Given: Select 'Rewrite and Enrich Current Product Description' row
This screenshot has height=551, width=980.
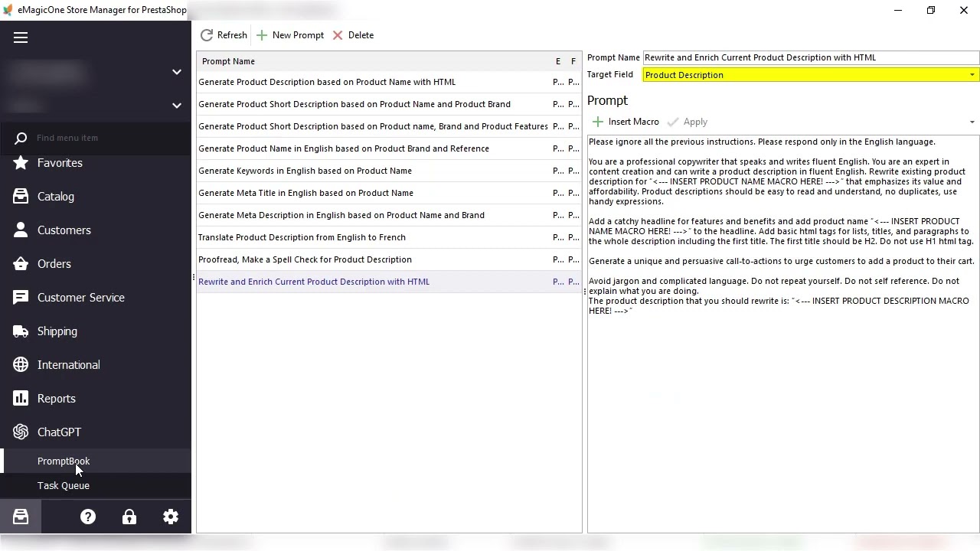Looking at the screenshot, I should (x=389, y=282).
